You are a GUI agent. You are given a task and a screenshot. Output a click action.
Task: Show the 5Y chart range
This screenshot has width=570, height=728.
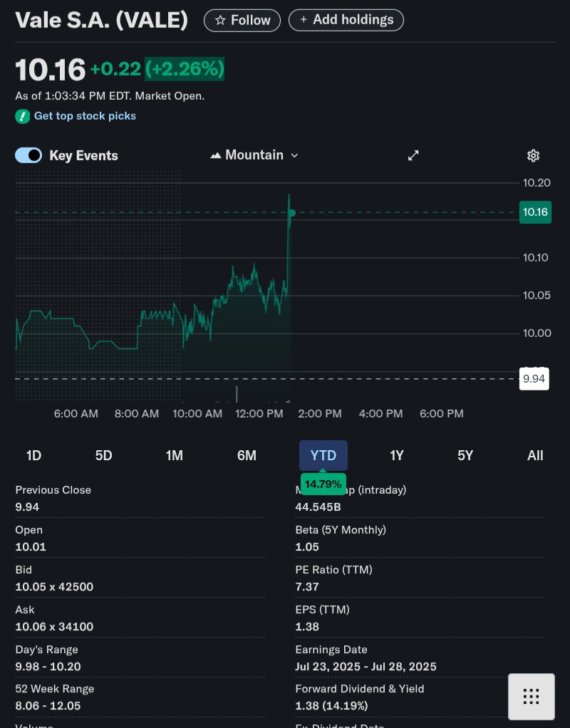[465, 455]
